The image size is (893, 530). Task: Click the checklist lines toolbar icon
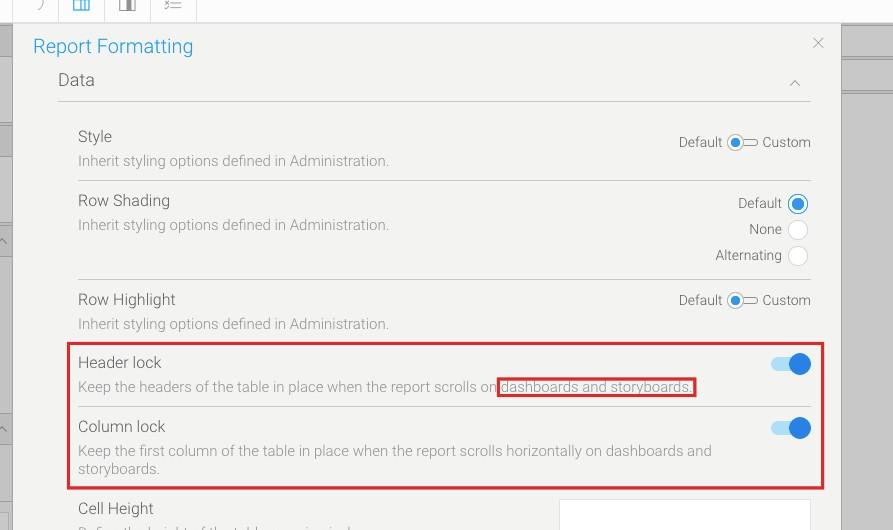pyautogui.click(x=173, y=5)
